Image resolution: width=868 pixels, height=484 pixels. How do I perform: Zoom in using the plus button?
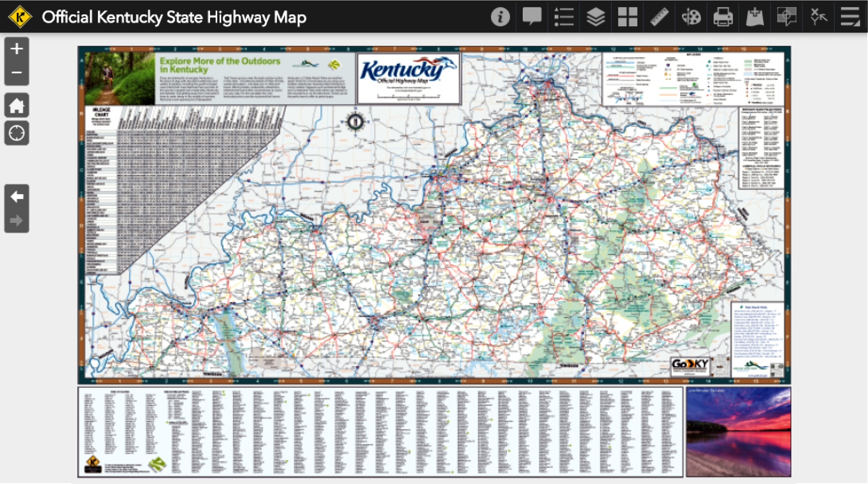(x=16, y=49)
